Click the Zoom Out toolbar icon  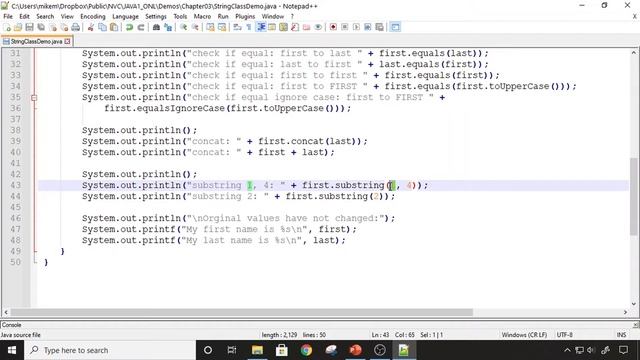point(195,27)
